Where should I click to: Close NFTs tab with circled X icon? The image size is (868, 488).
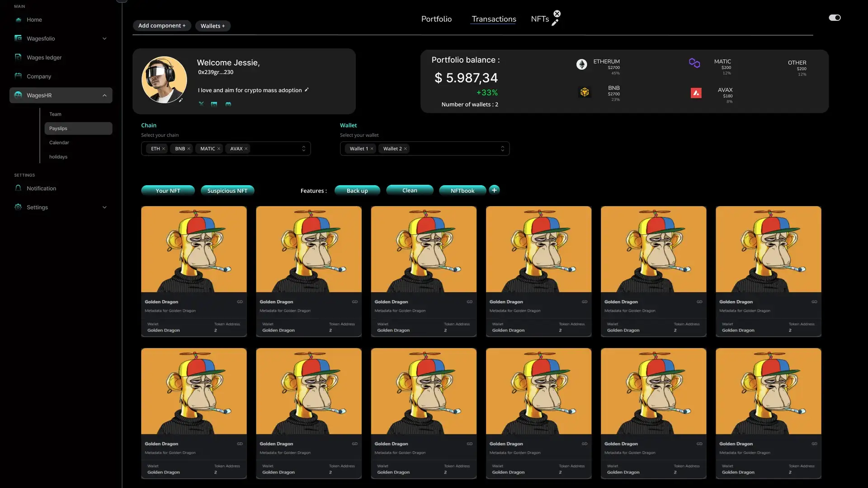(x=557, y=14)
